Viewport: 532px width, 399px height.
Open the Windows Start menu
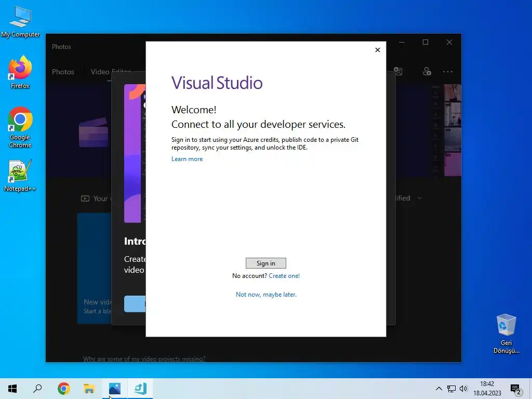click(x=12, y=389)
